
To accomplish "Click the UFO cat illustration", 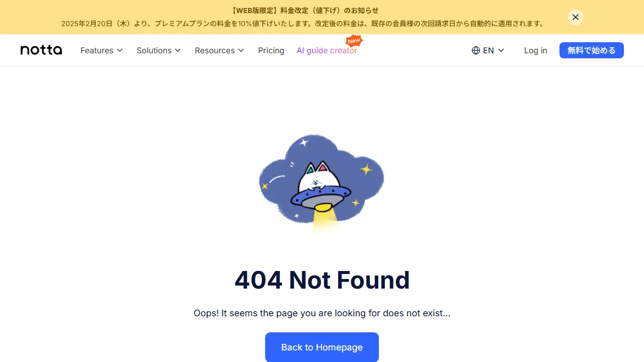I will (x=321, y=183).
